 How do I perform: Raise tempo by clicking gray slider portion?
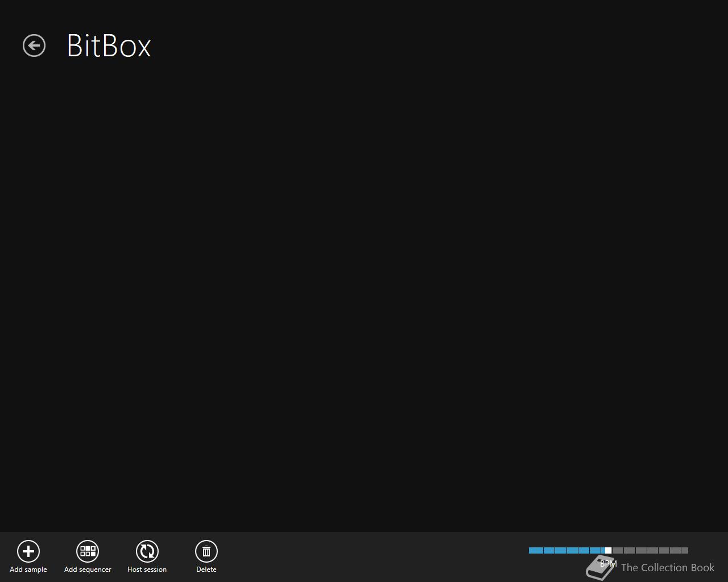point(650,550)
